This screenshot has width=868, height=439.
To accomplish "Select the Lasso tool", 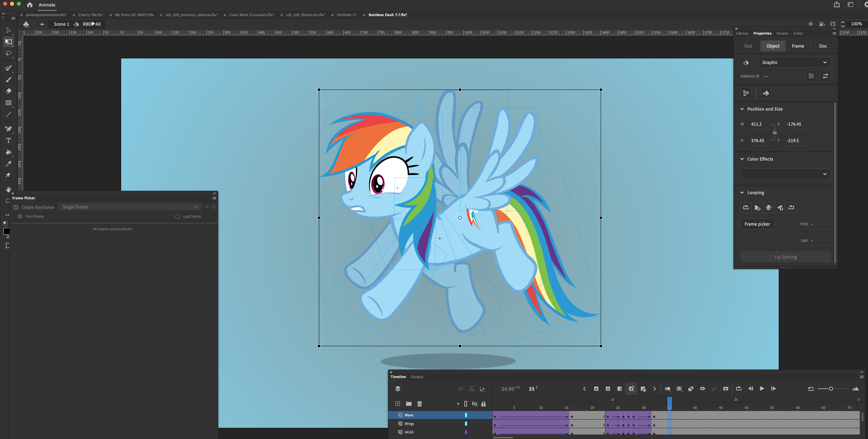I will (9, 54).
